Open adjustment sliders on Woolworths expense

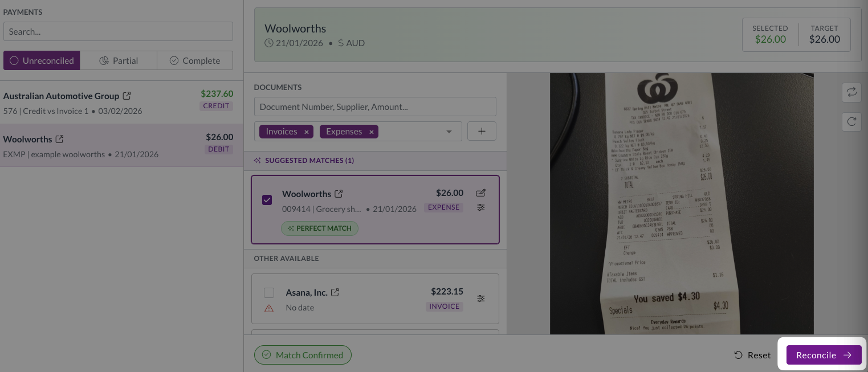pyautogui.click(x=480, y=207)
